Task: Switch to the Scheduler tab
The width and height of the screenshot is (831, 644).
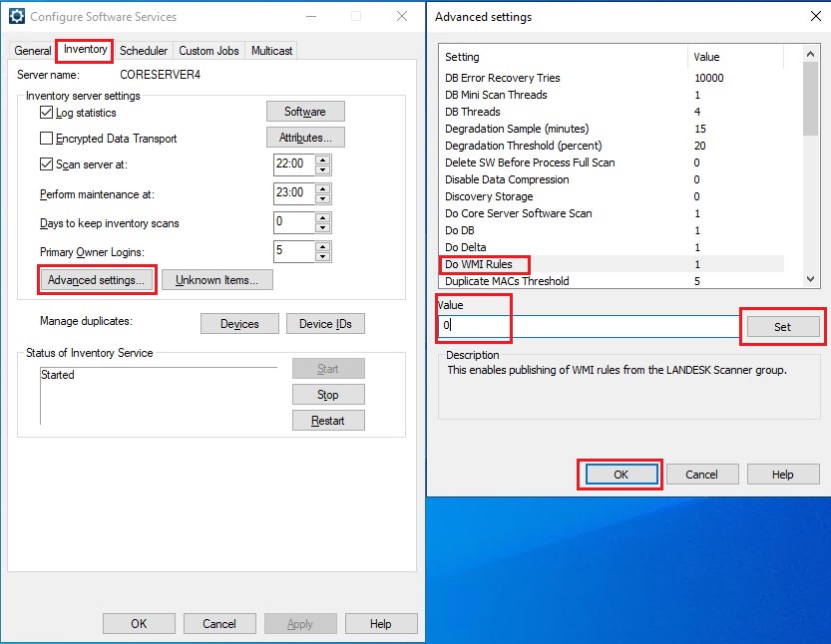Action: 143,51
